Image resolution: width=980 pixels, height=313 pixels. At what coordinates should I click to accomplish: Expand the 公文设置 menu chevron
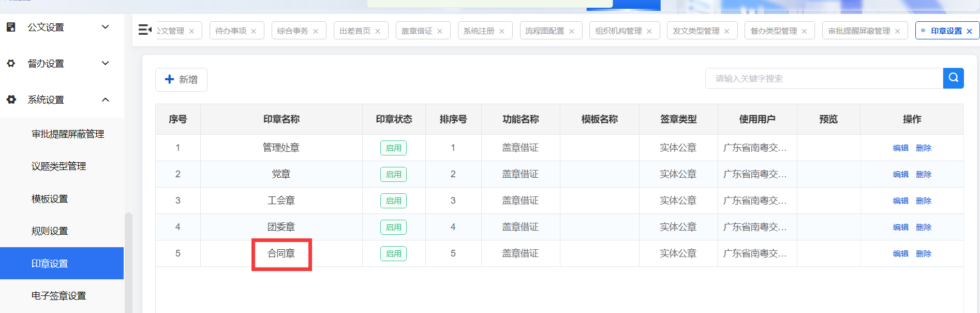coord(106,27)
